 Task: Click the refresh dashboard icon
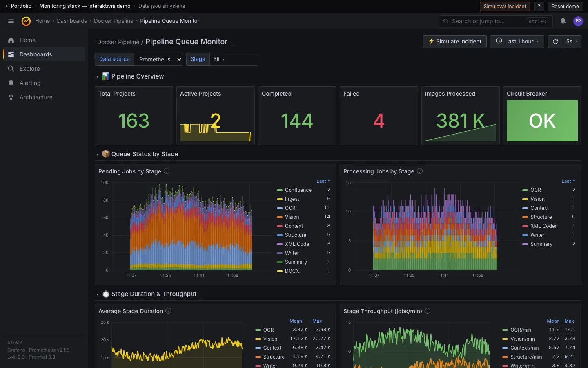[555, 42]
